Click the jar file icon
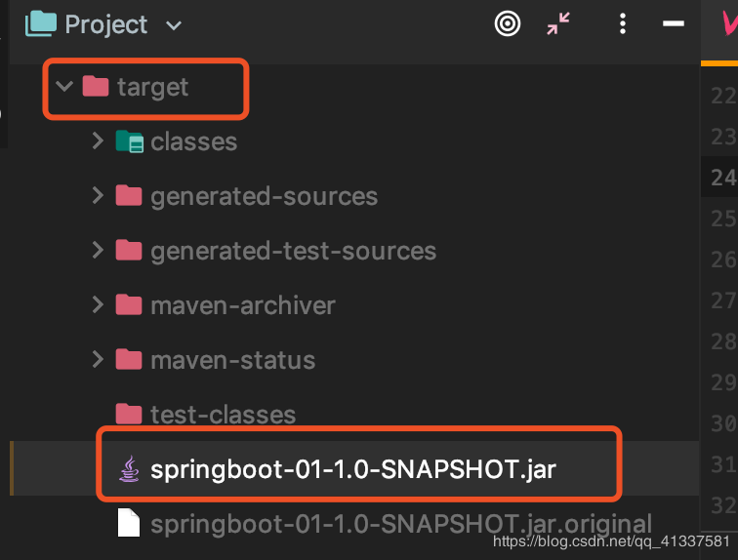This screenshot has height=560, width=738. point(129,470)
